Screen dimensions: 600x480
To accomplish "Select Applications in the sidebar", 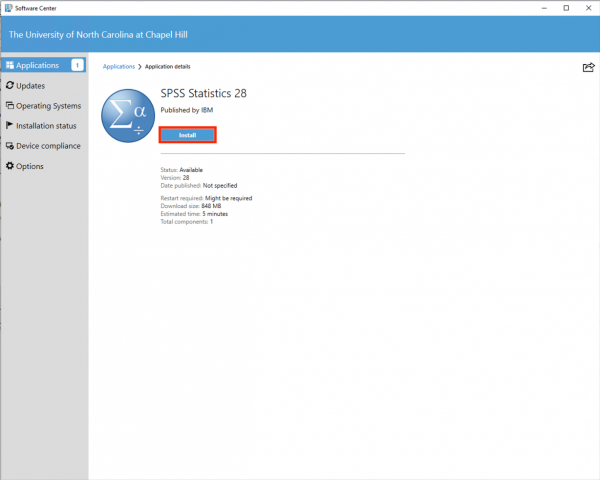I will pos(44,65).
